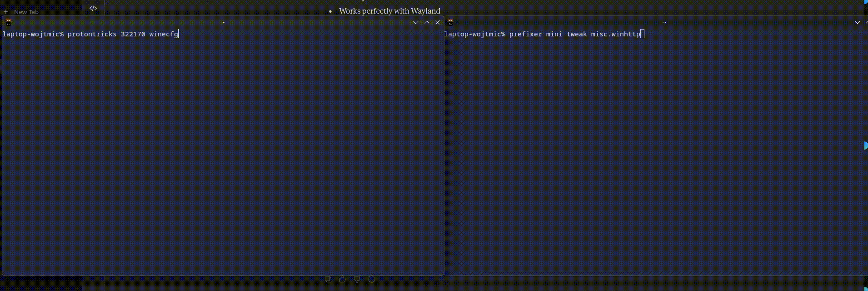Close the left terminal window
This screenshot has height=291, width=868.
coord(438,22)
